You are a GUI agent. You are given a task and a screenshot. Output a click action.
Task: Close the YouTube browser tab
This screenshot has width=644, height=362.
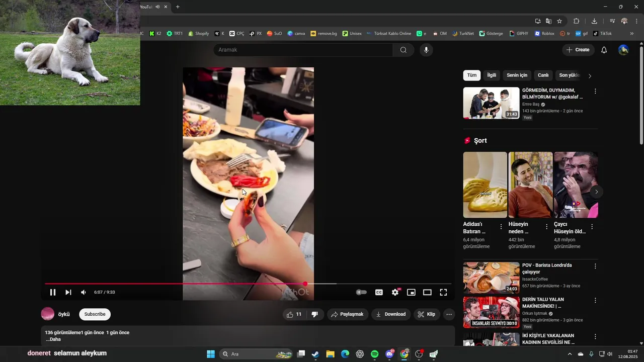(166, 7)
